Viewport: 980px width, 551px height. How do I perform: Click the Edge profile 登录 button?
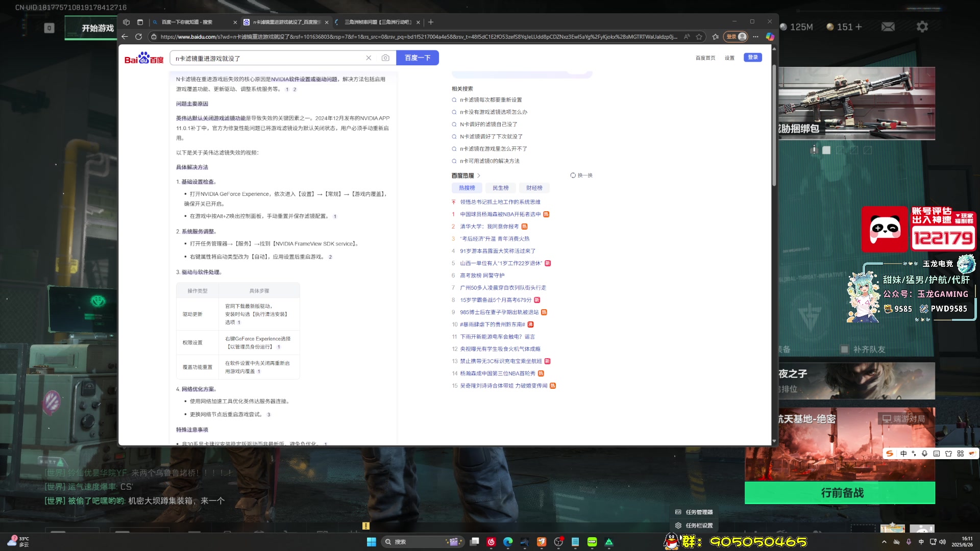736,37
